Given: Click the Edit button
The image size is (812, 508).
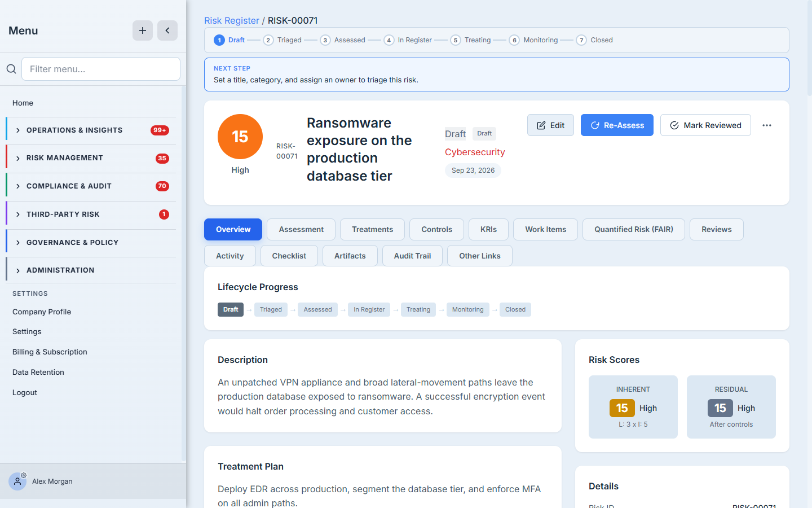Looking at the screenshot, I should (x=550, y=125).
